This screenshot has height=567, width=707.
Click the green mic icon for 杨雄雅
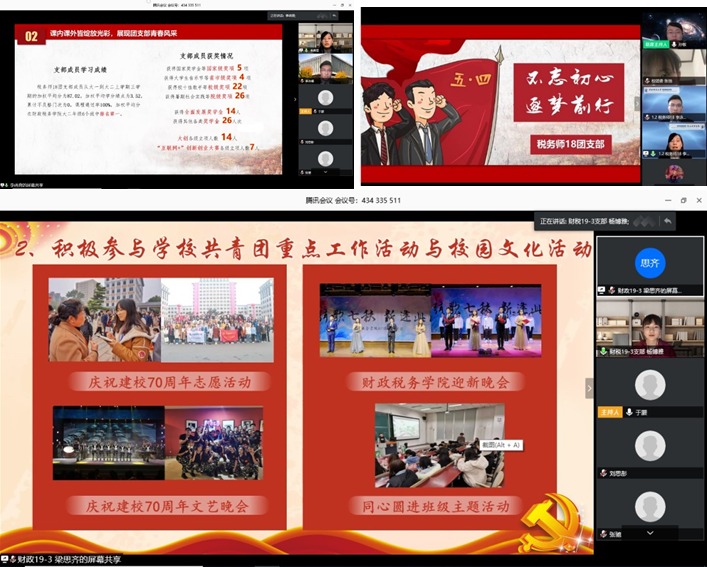point(602,352)
